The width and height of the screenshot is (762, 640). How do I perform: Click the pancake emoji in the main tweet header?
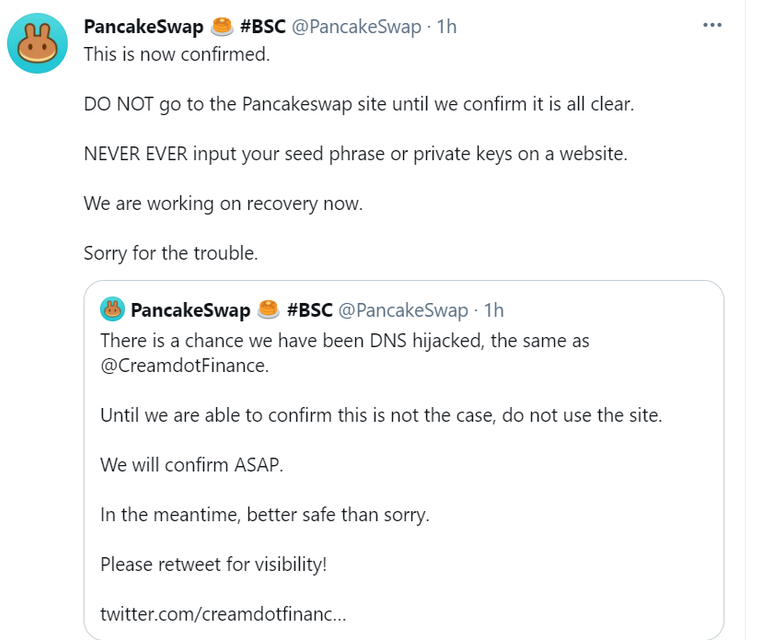coord(222,27)
